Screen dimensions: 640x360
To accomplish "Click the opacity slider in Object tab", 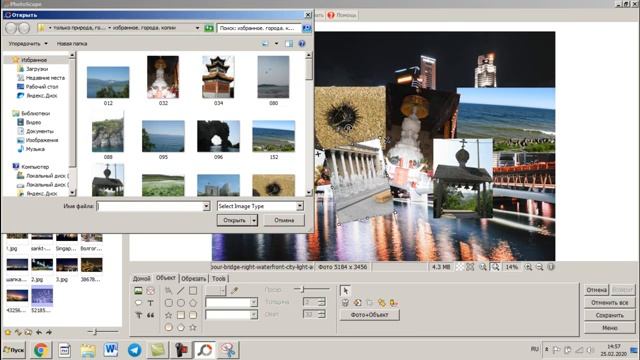I will coord(311,289).
